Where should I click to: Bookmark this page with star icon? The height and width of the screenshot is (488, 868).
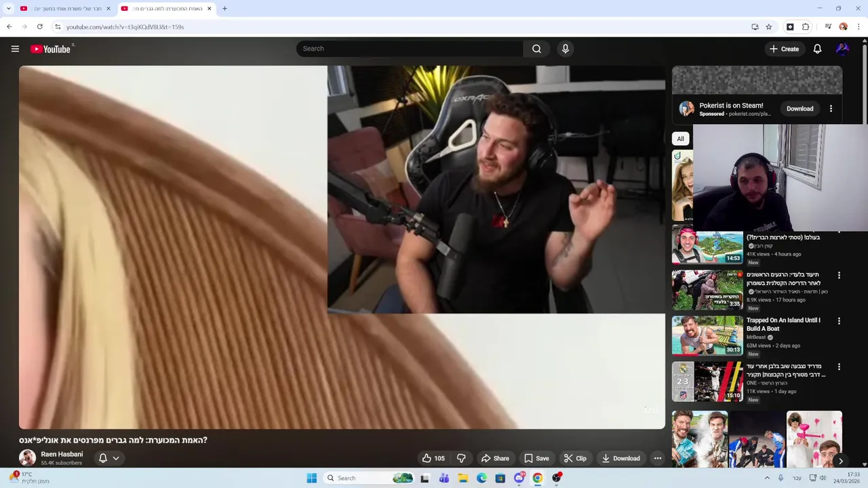point(769,27)
